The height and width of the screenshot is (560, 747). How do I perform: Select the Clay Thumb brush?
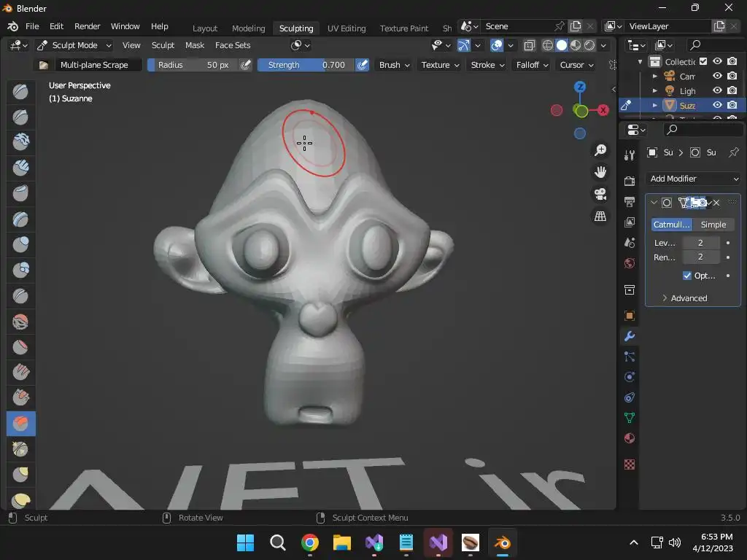(20, 193)
